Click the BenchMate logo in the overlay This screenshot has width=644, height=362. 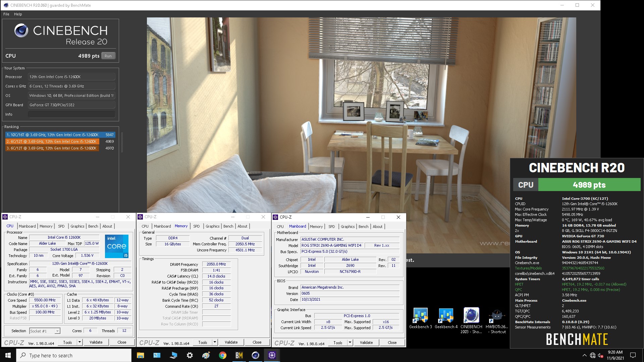point(577,339)
